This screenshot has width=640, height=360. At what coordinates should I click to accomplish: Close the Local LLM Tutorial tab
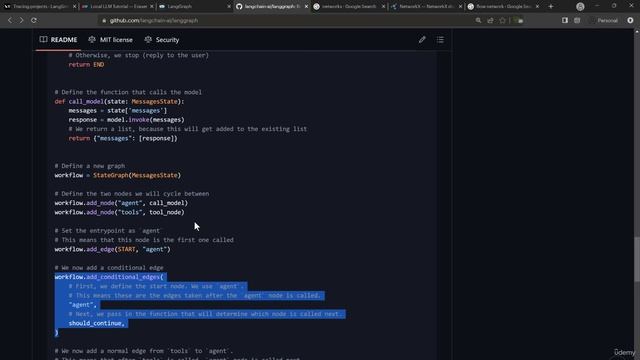pos(152,7)
